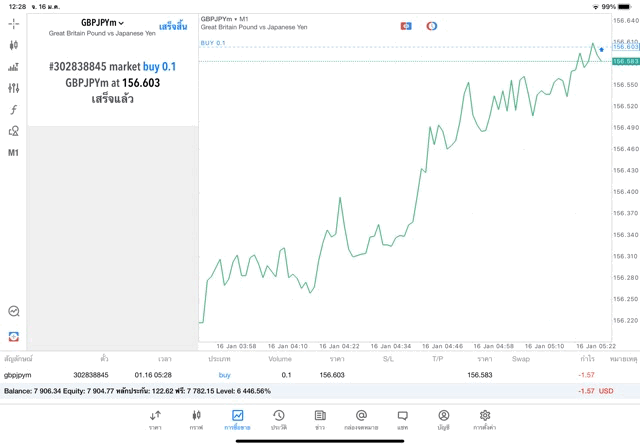640x447 pixels.
Task: Click the candlestick chart type icon
Action: (x=14, y=45)
